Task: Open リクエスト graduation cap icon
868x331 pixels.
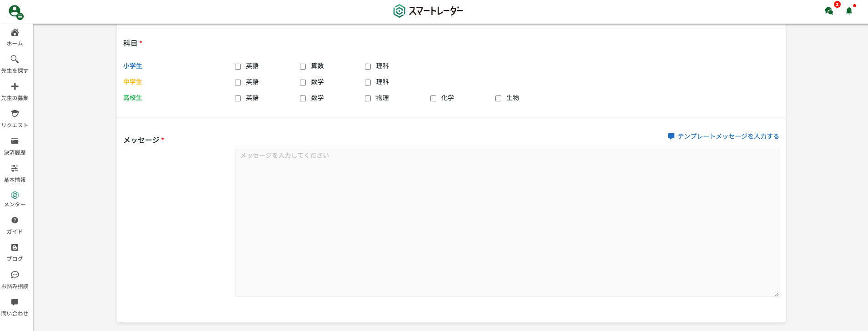Action: [x=15, y=114]
